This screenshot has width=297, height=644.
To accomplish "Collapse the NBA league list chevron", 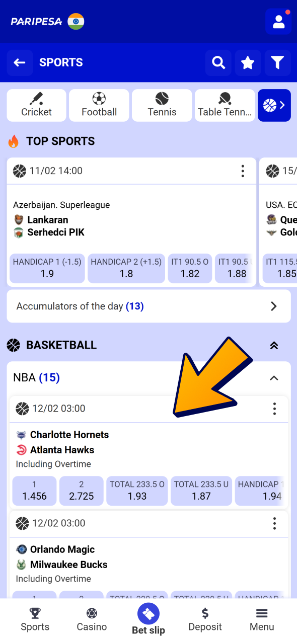I will tap(274, 377).
